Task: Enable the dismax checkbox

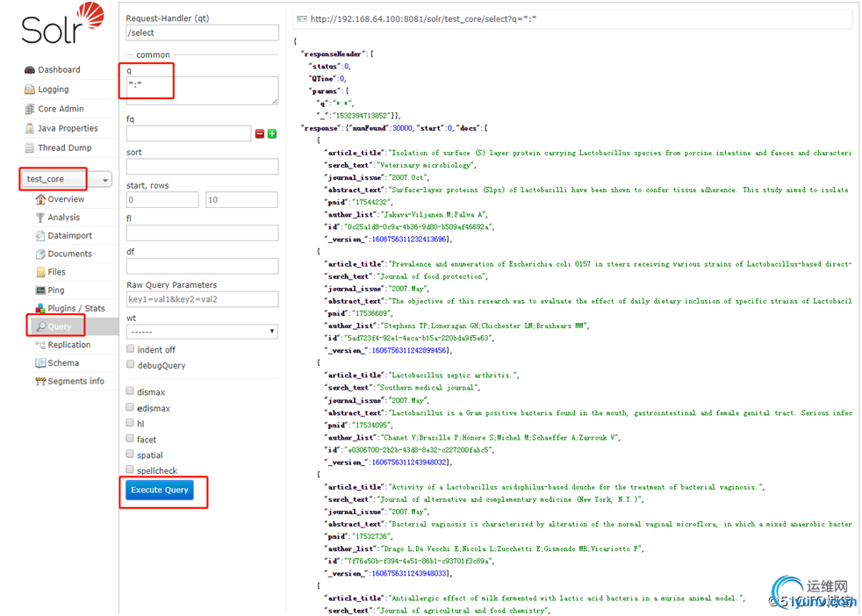Action: tap(130, 390)
